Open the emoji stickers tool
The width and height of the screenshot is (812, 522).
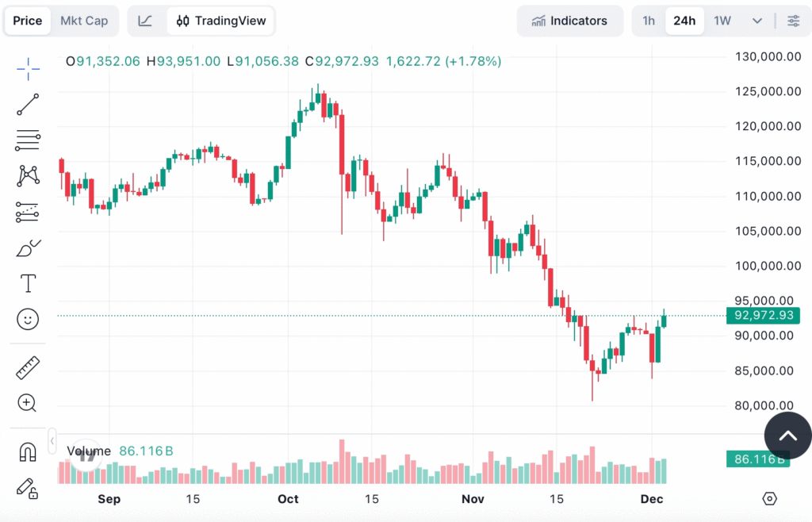27,319
